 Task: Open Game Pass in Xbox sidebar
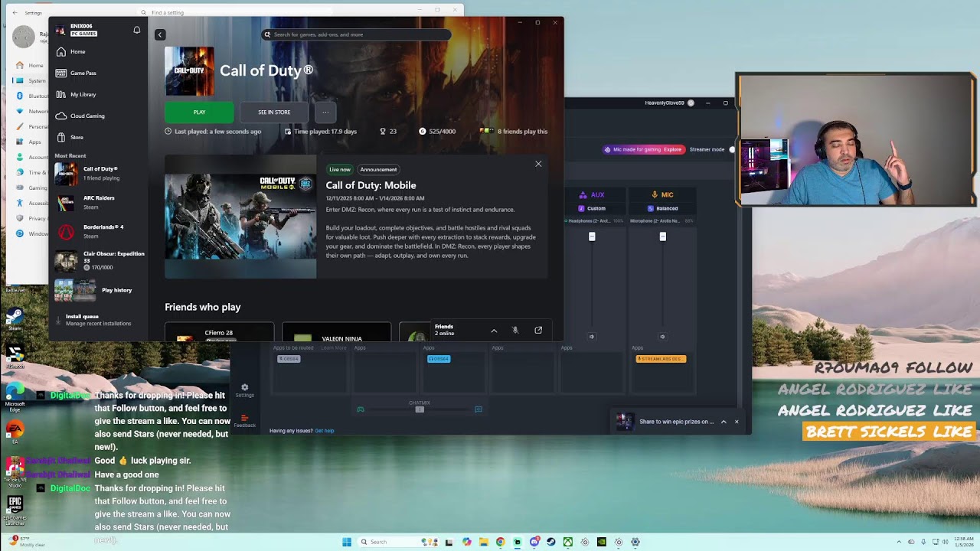point(100,73)
